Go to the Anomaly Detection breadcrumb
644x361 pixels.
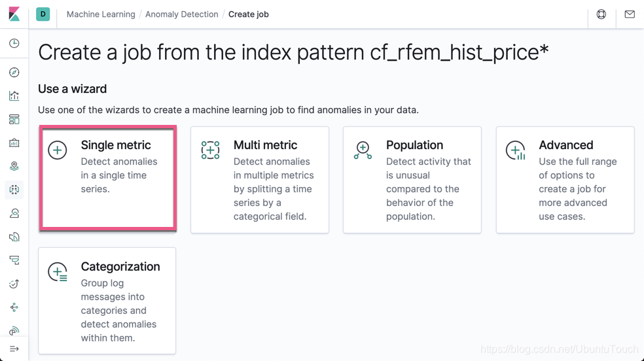pyautogui.click(x=181, y=14)
